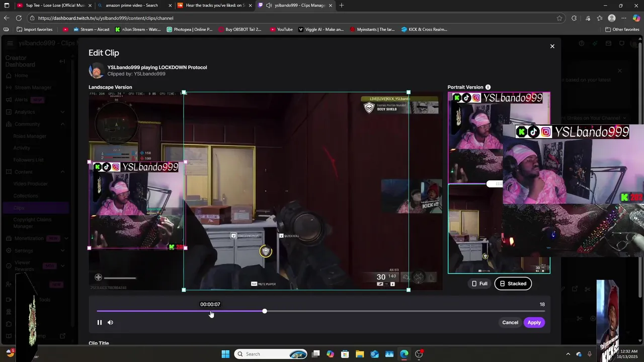Open browser profile avatar
Viewport: 644px width, 362px height.
612,18
